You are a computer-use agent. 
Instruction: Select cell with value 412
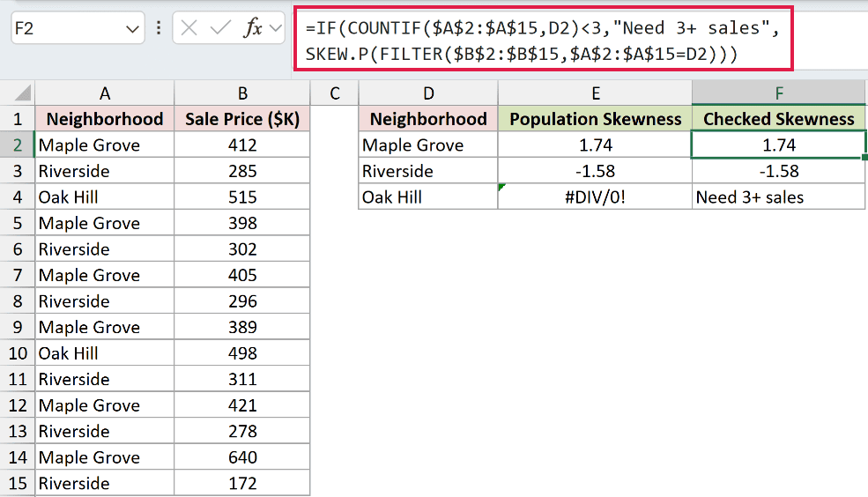(x=242, y=145)
